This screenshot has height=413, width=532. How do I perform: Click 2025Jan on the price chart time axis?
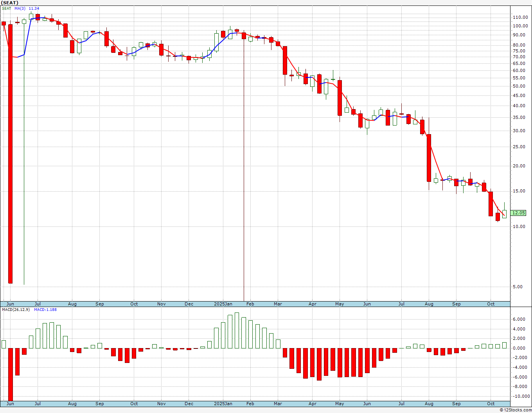coord(223,304)
